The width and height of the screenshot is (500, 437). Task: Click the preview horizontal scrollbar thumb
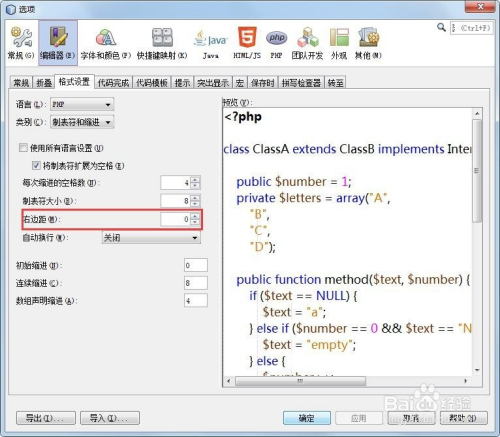pyautogui.click(x=300, y=381)
